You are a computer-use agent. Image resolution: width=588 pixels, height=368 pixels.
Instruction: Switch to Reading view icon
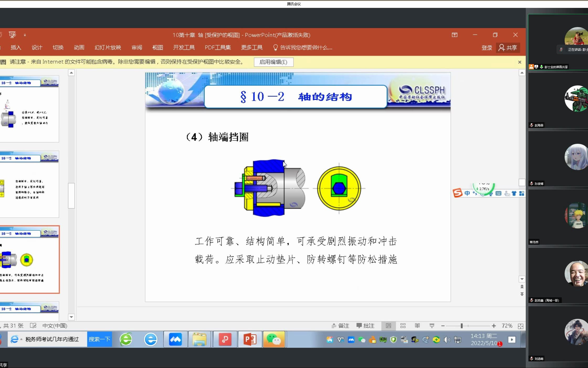point(417,326)
